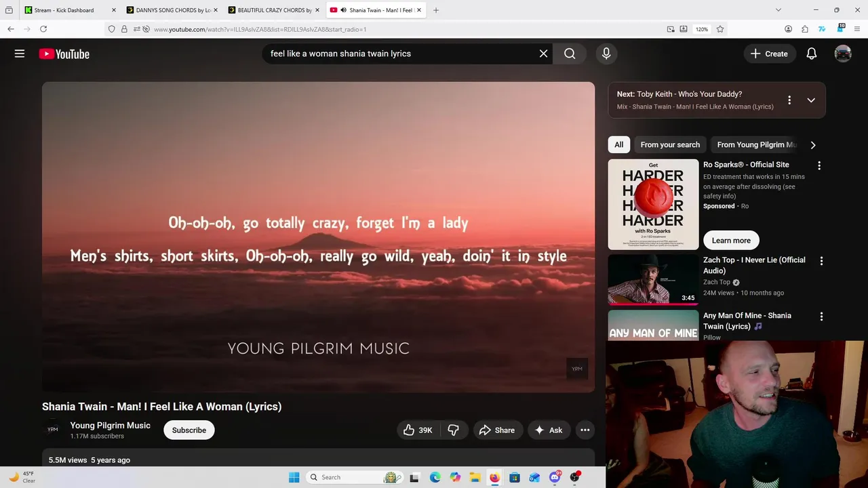Open Young Pilgrim Music channel name
The width and height of the screenshot is (868, 488).
click(111, 425)
